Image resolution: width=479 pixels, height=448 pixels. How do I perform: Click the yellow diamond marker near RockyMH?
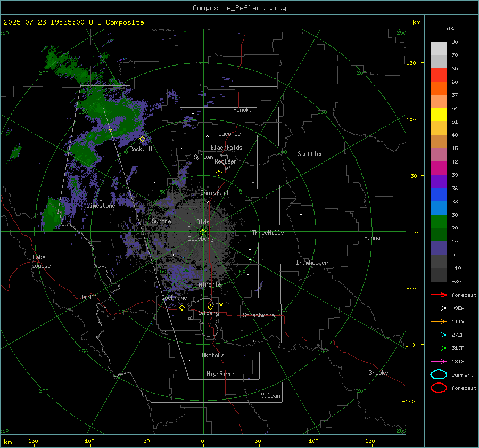click(142, 139)
